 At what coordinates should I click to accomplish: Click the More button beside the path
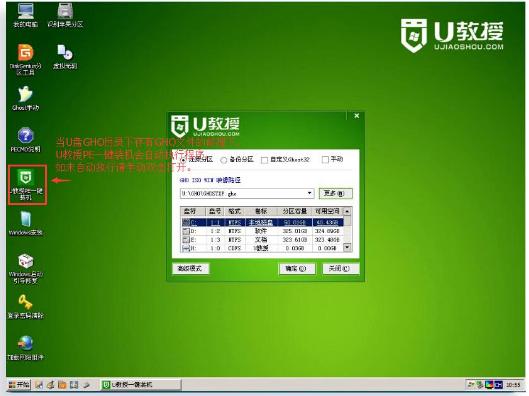(x=335, y=193)
